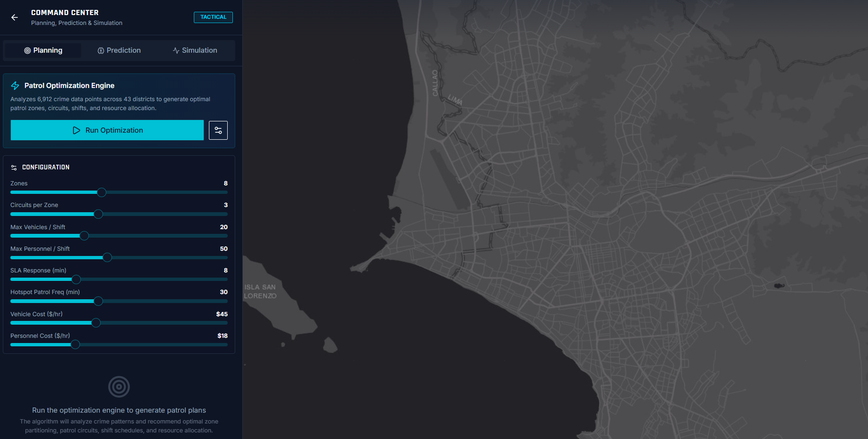Click the Max Vehicles / Shift slider handle
Screen dimensions: 868x439
84,236
